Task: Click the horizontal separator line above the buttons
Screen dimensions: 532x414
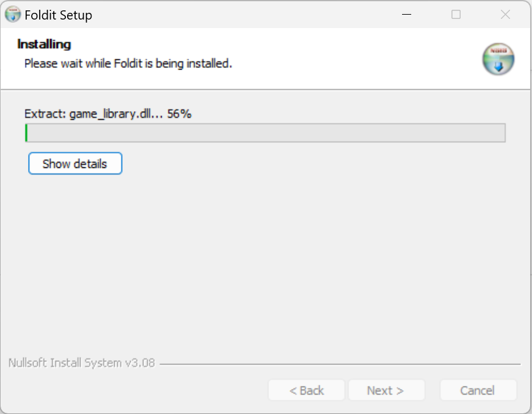Action: tap(339, 365)
